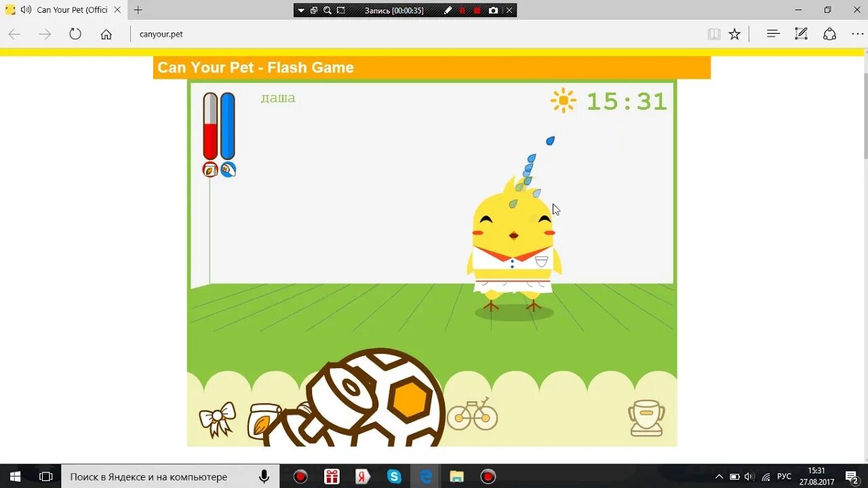Take a snapshot with the recorder camera icon
The height and width of the screenshot is (488, 868).
click(493, 10)
